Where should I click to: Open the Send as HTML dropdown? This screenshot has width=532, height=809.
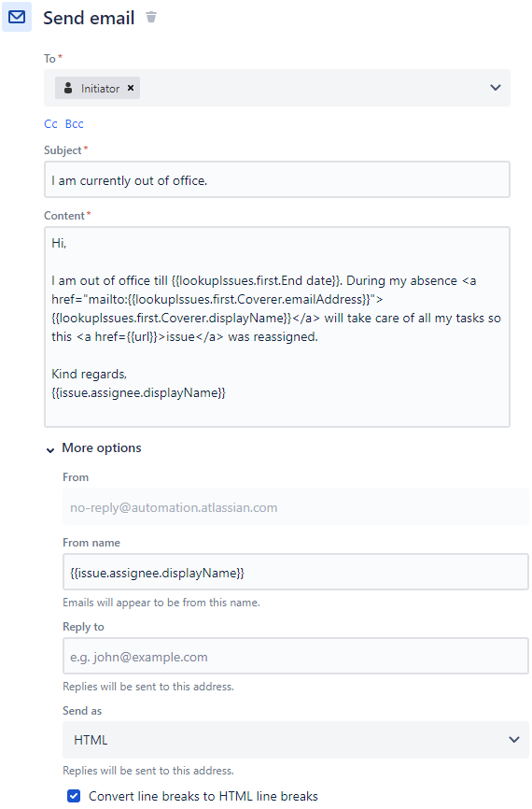296,740
